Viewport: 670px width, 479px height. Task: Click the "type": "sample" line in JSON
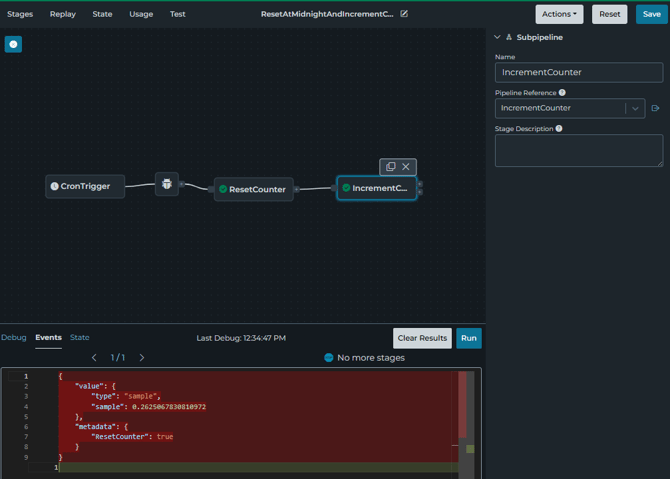tap(126, 397)
